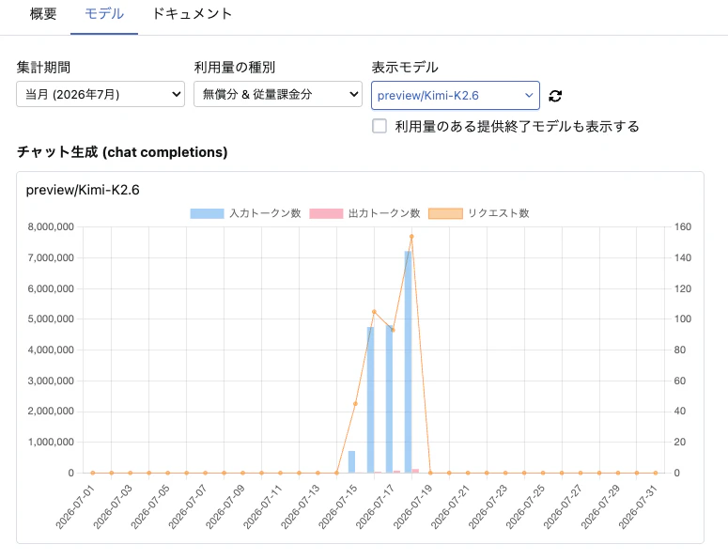Select the モデル tab

104,14
